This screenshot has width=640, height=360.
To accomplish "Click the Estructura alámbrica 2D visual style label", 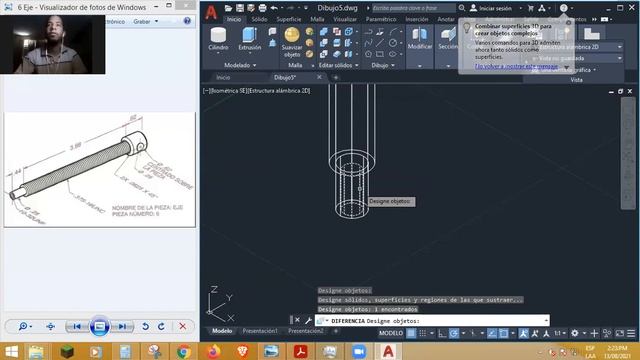I will (x=279, y=91).
